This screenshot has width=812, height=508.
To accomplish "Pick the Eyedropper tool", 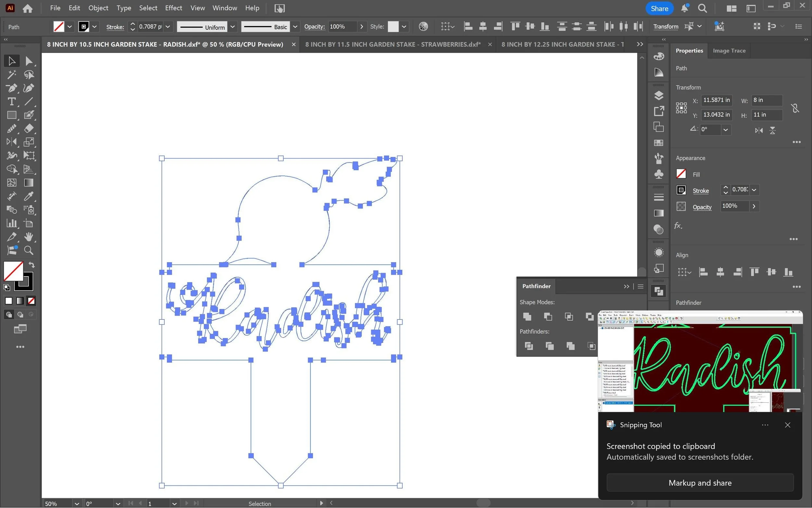I will 29,196.
